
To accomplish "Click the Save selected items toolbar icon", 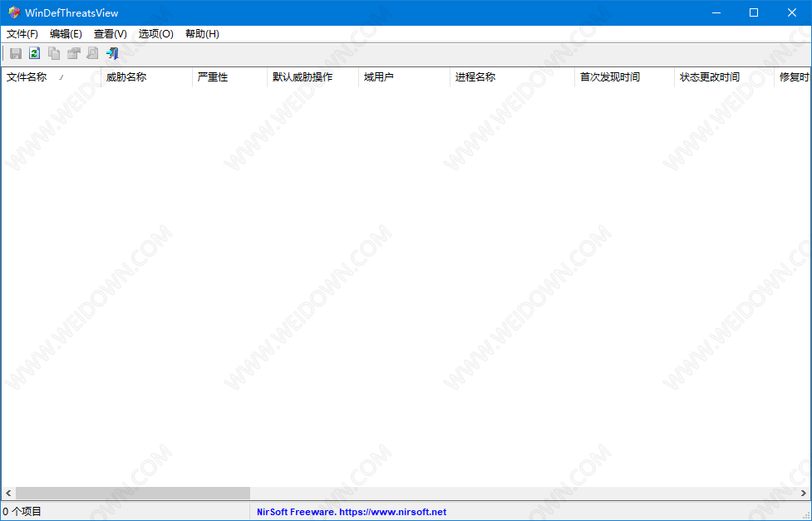I will [x=16, y=53].
